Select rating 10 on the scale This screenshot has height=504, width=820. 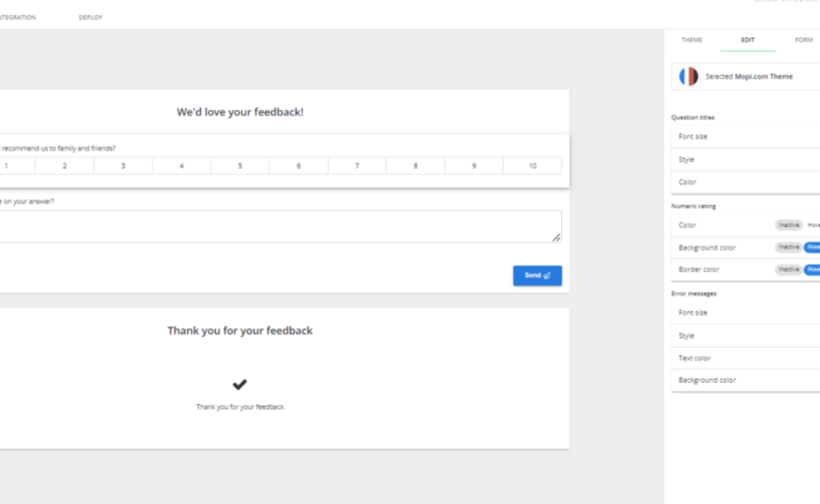click(x=532, y=165)
